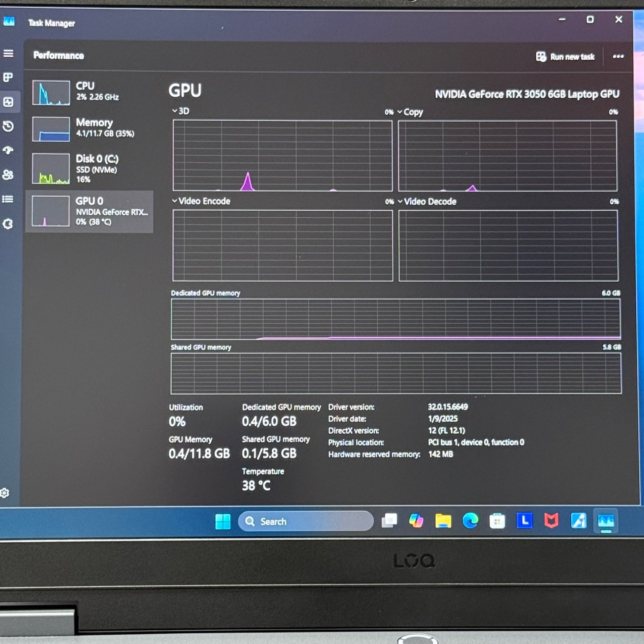This screenshot has width=644, height=644.
Task: Expand the 3D graph engine dropdown
Action: pyautogui.click(x=181, y=111)
